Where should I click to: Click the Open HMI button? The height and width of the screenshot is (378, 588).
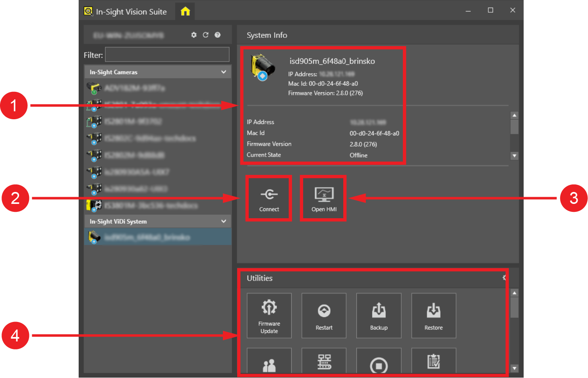324,198
